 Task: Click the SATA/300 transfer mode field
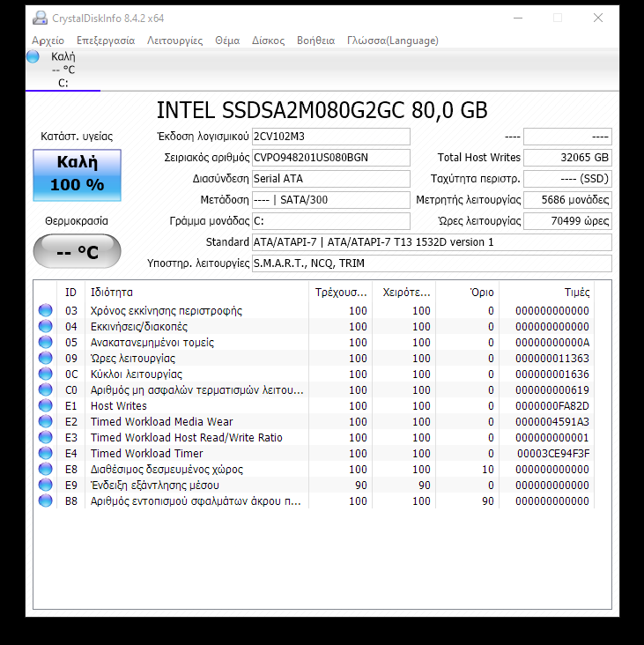(331, 200)
